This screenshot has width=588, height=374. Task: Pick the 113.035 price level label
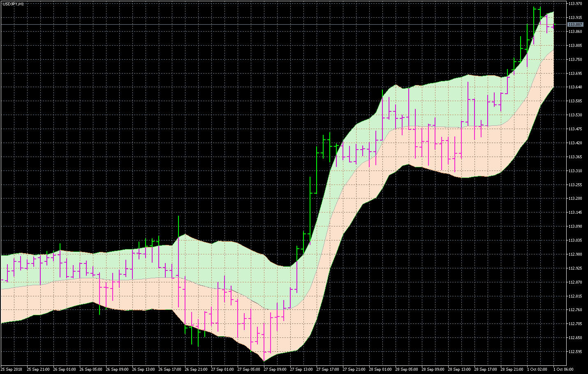tap(575, 240)
